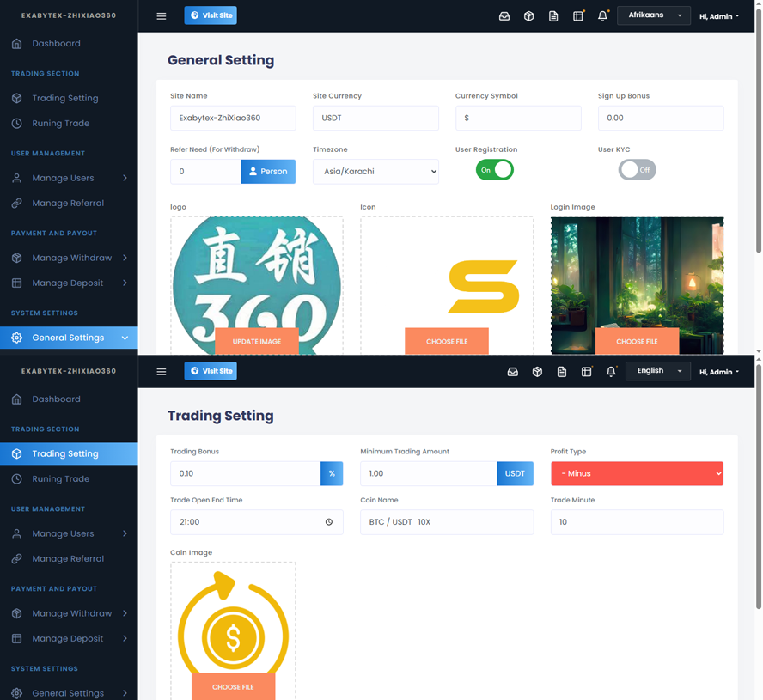Click into the Coin Name input field

pos(447,522)
